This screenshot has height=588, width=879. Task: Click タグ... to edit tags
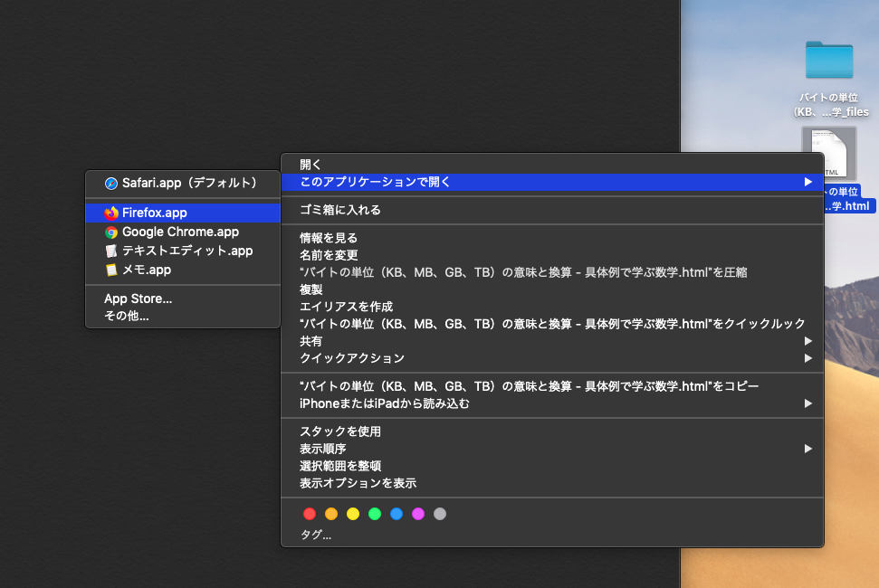tap(316, 536)
